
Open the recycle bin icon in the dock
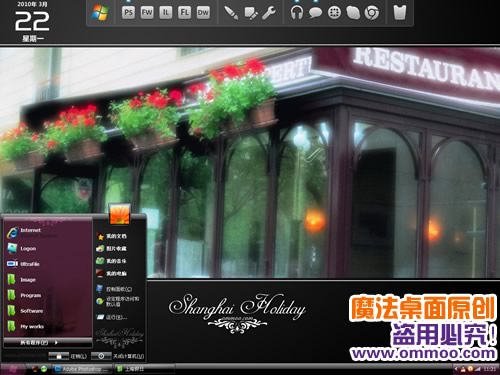(x=400, y=13)
